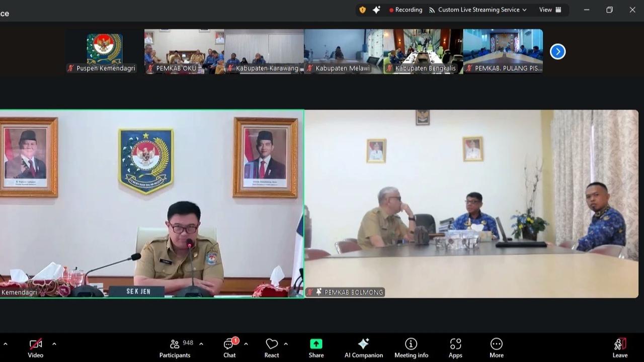Select Kabupaten Bengkalis video thumbnail

tap(423, 51)
